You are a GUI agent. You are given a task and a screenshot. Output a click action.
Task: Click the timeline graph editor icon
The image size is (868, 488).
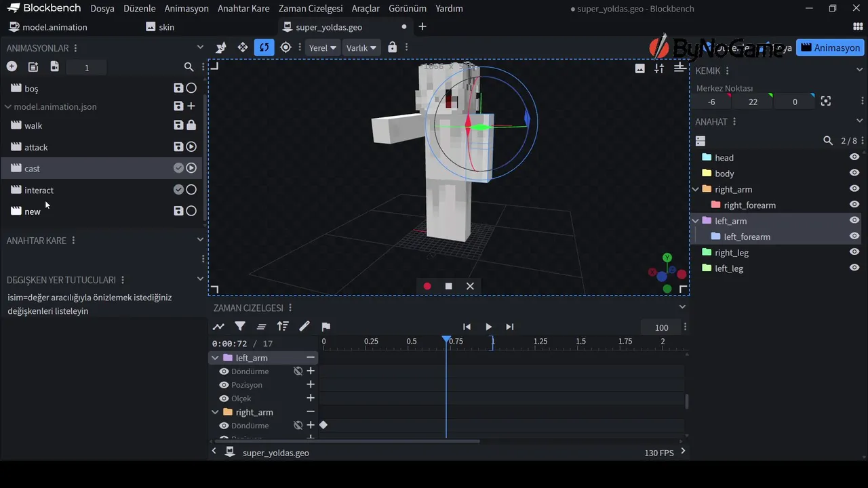click(x=218, y=327)
